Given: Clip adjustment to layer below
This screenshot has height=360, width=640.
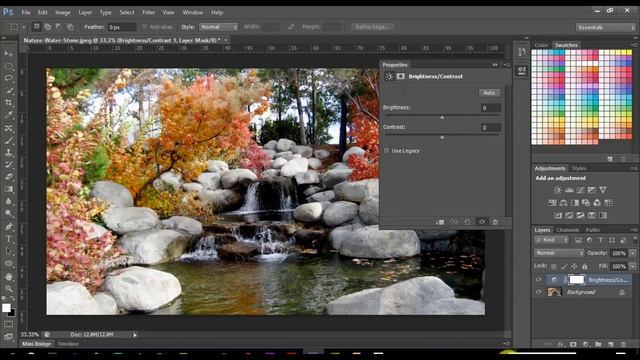Looking at the screenshot, I should pos(440,222).
